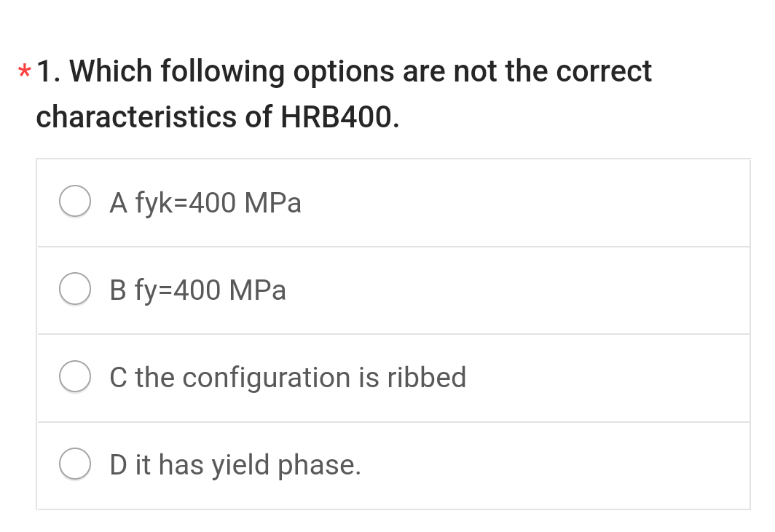Click the option C answer text
Viewport: 775px width, 532px height.
(288, 378)
